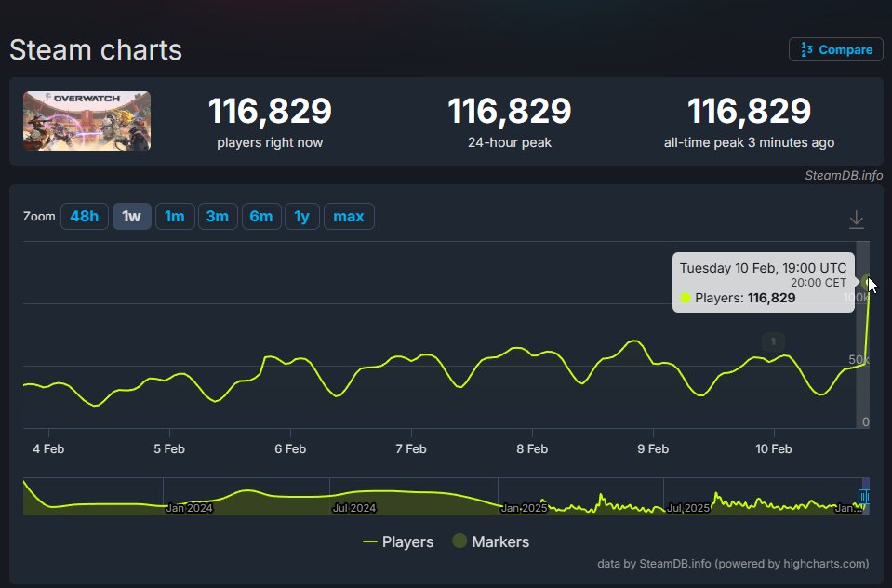Click the marker flag labeled 1
The width and height of the screenshot is (892, 588).
[773, 341]
